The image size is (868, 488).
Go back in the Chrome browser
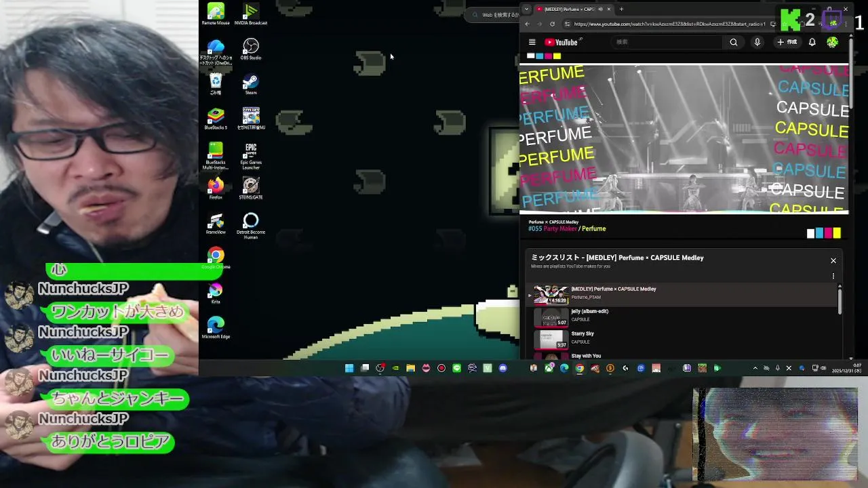tap(528, 24)
